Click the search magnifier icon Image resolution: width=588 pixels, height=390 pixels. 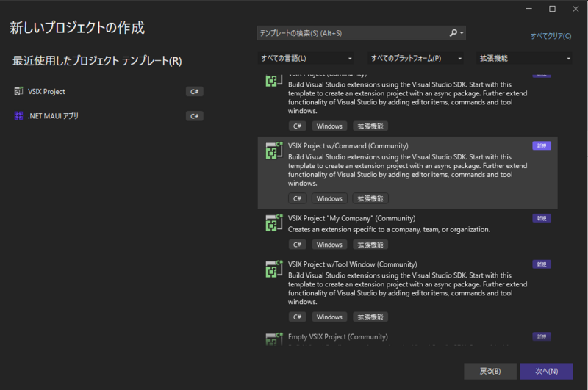[453, 33]
